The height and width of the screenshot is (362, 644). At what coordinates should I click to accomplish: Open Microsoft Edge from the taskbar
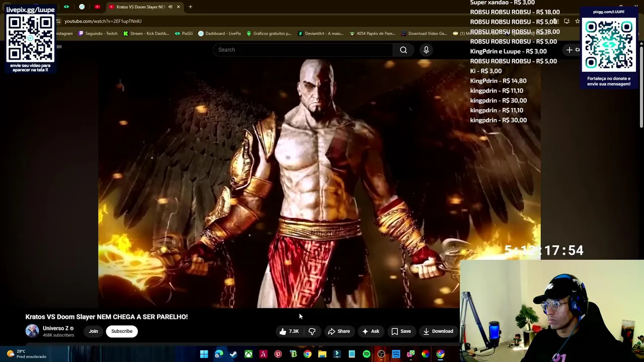click(219, 354)
